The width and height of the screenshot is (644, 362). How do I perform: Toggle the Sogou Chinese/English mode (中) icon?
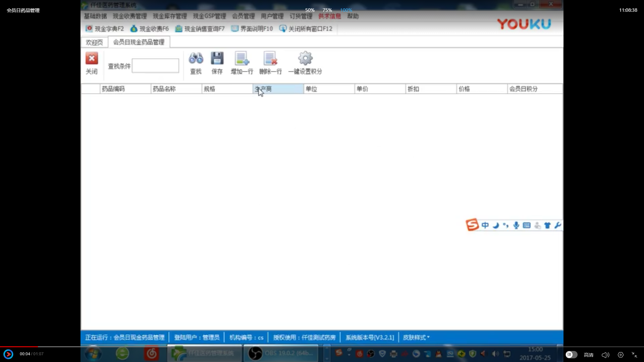tap(485, 225)
